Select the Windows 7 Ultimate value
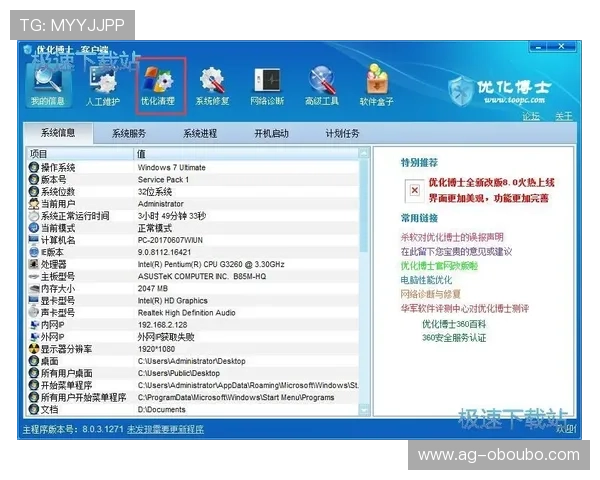600x480 pixels. [x=171, y=168]
